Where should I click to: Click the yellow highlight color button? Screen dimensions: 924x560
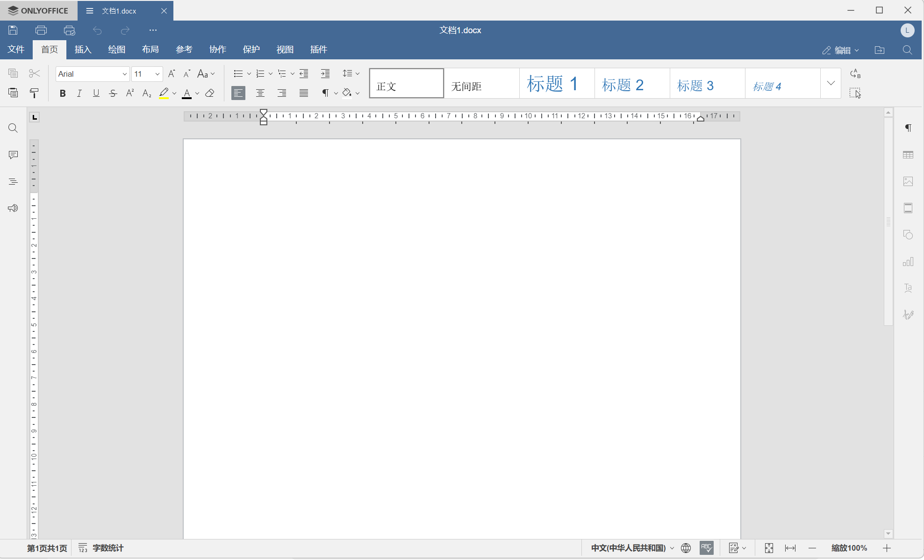click(x=164, y=93)
